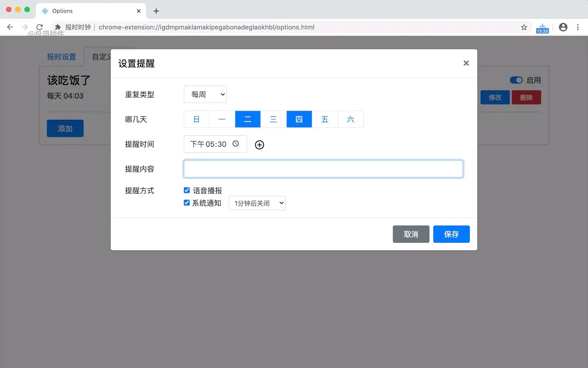Turn off the 启用 toggle
The width and height of the screenshot is (588, 368).
point(516,80)
